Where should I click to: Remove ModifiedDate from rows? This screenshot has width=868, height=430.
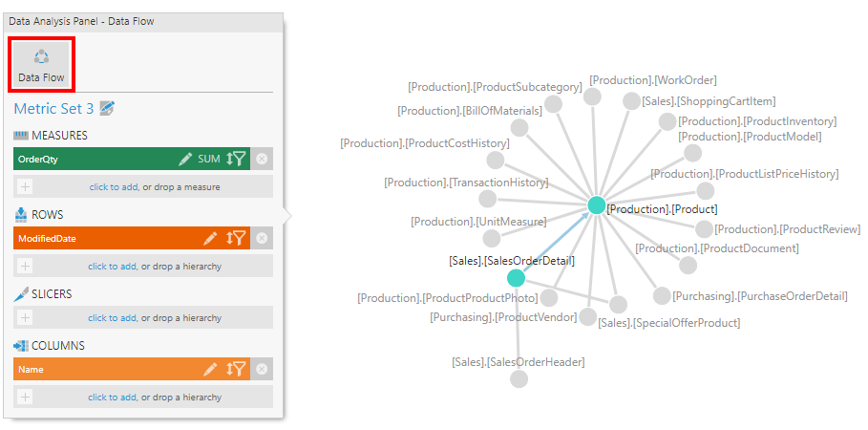[263, 238]
